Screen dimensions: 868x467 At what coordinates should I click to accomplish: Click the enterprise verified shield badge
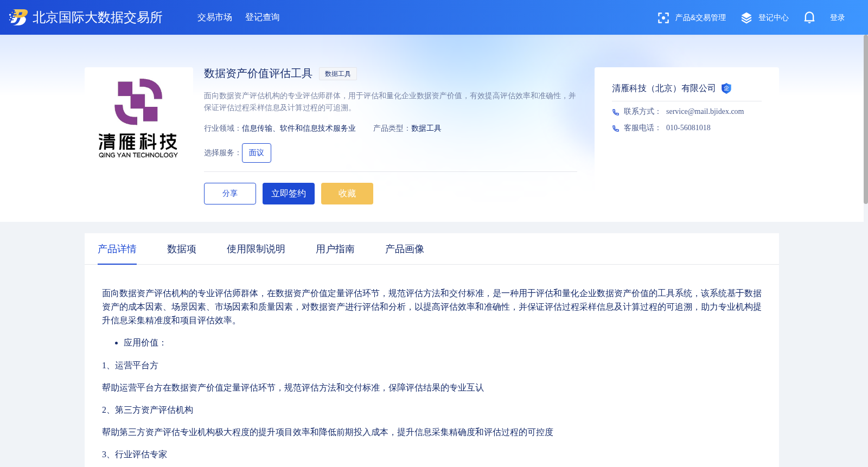click(726, 88)
